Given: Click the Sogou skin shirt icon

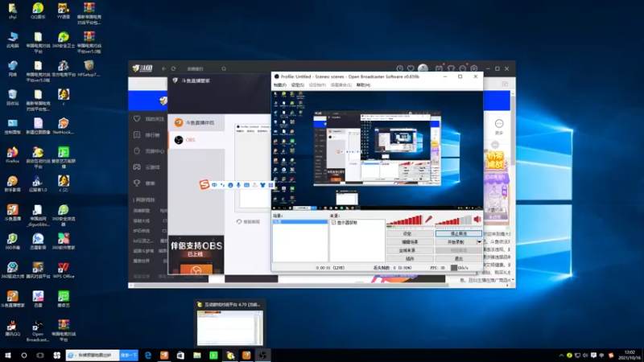Looking at the screenshot, I should tap(263, 185).
